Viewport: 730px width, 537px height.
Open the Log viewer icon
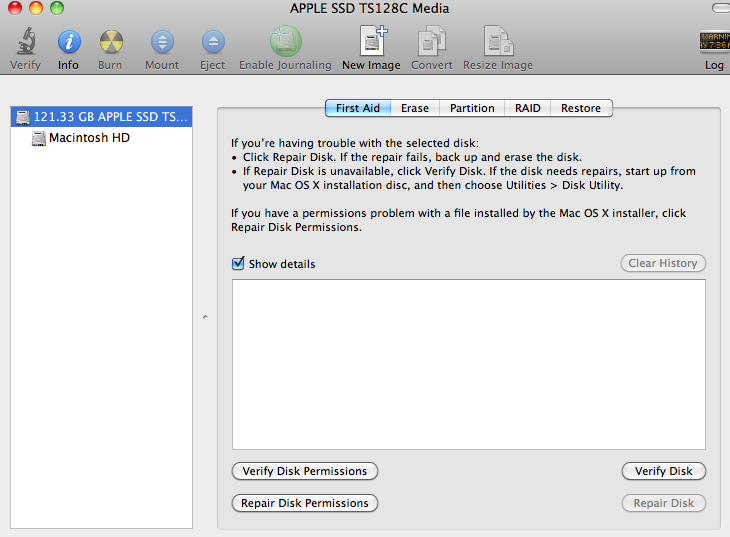(714, 41)
